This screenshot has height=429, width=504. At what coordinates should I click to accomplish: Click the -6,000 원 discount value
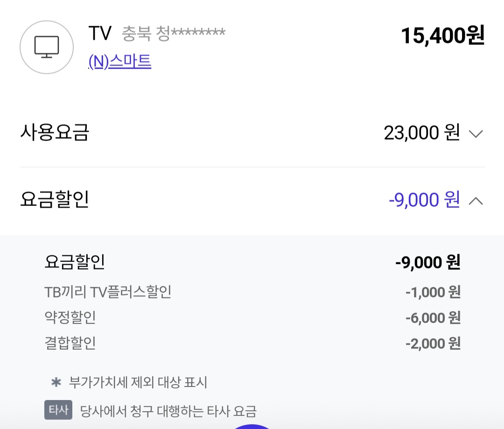[x=433, y=318]
